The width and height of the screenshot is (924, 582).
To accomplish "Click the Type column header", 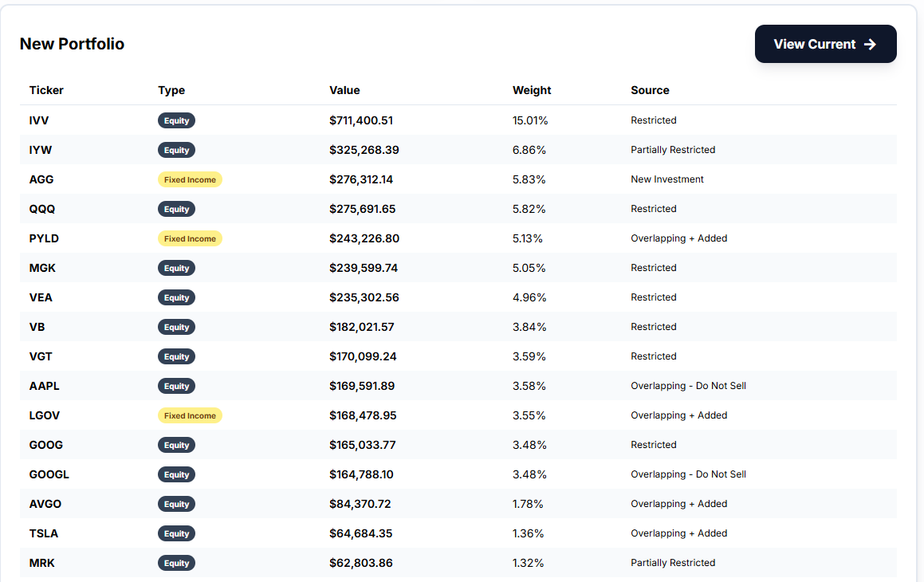I will 171,90.
